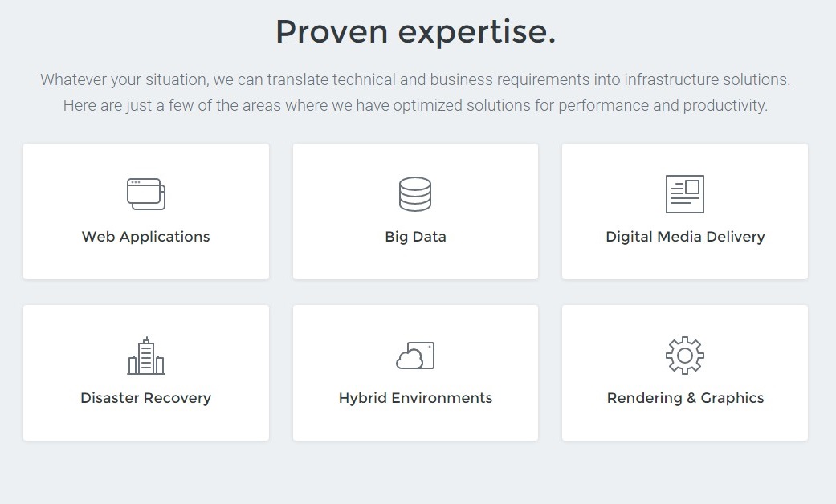Select the Disaster Recovery label

pos(146,398)
